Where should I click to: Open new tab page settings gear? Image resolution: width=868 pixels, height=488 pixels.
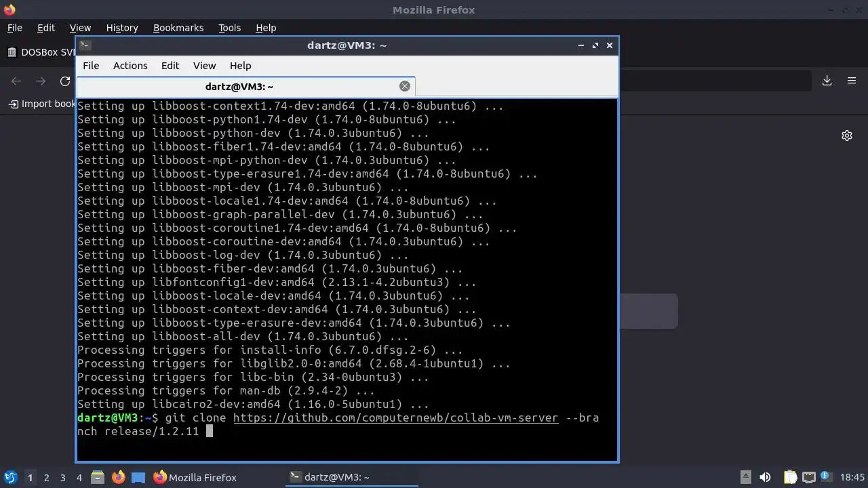(847, 136)
